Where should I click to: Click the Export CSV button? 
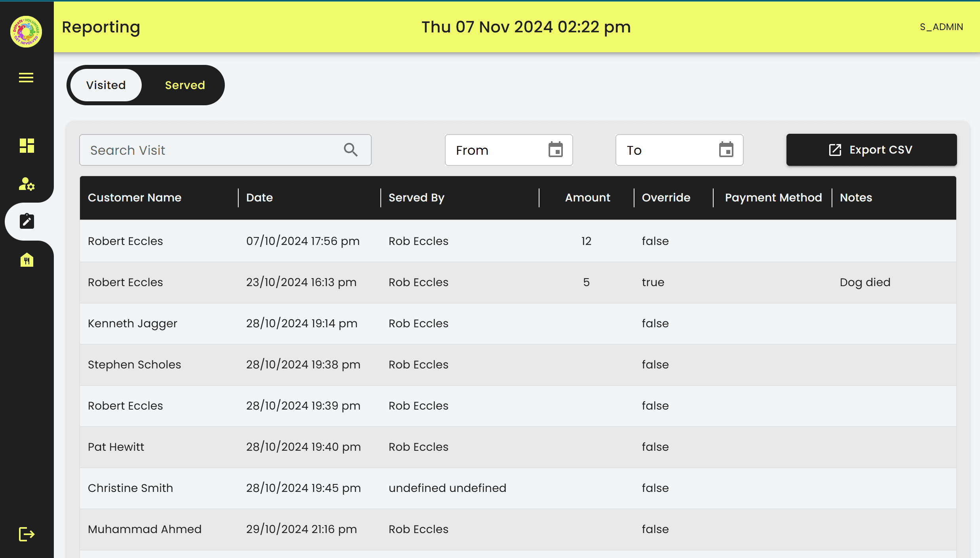tap(871, 150)
